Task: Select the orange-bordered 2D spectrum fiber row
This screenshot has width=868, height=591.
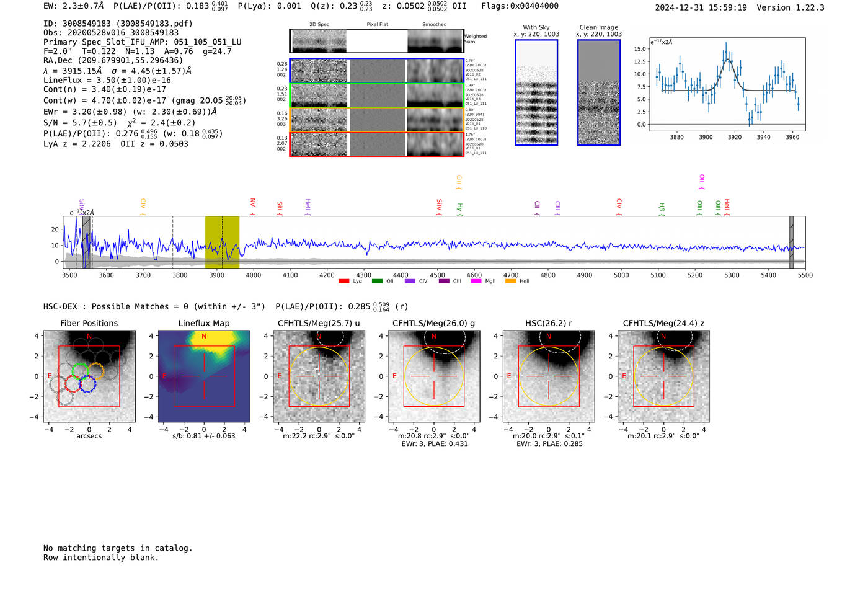Action: coord(376,120)
